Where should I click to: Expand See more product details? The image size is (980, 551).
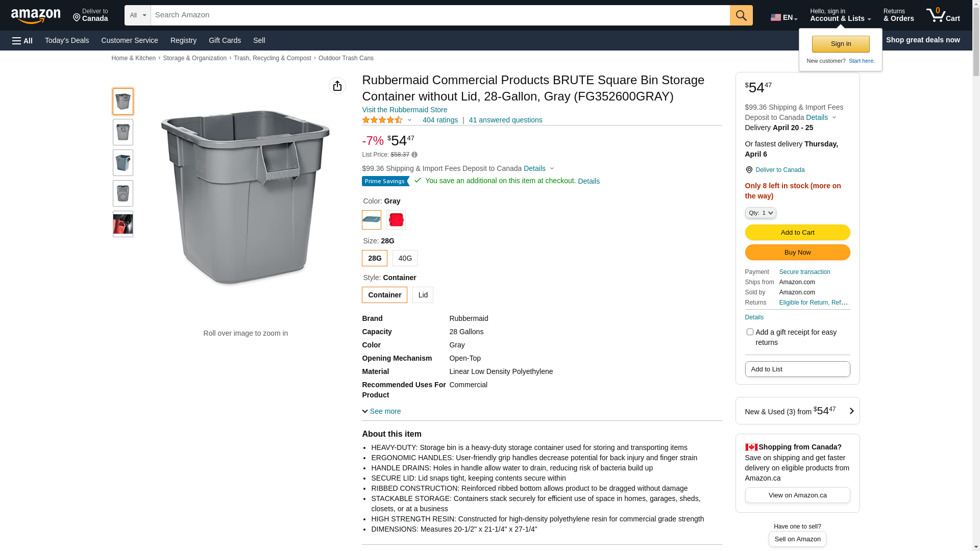click(x=381, y=411)
